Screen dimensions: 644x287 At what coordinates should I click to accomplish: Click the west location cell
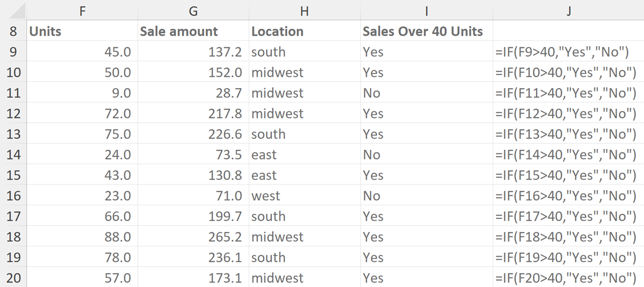304,196
